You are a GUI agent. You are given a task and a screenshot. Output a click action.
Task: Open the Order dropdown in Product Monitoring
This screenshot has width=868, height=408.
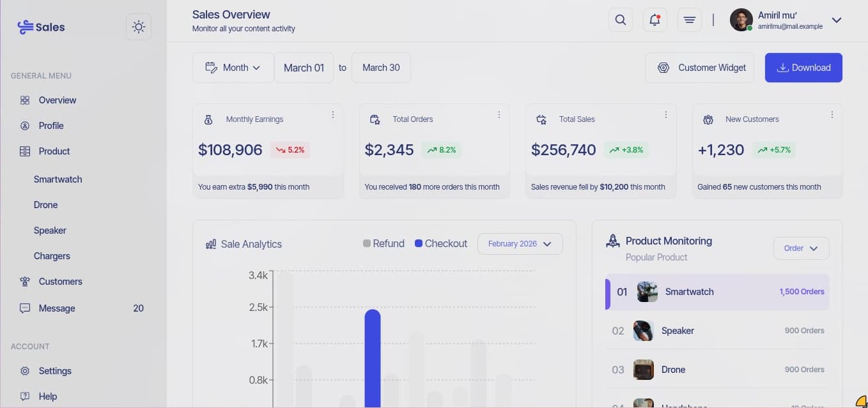801,248
